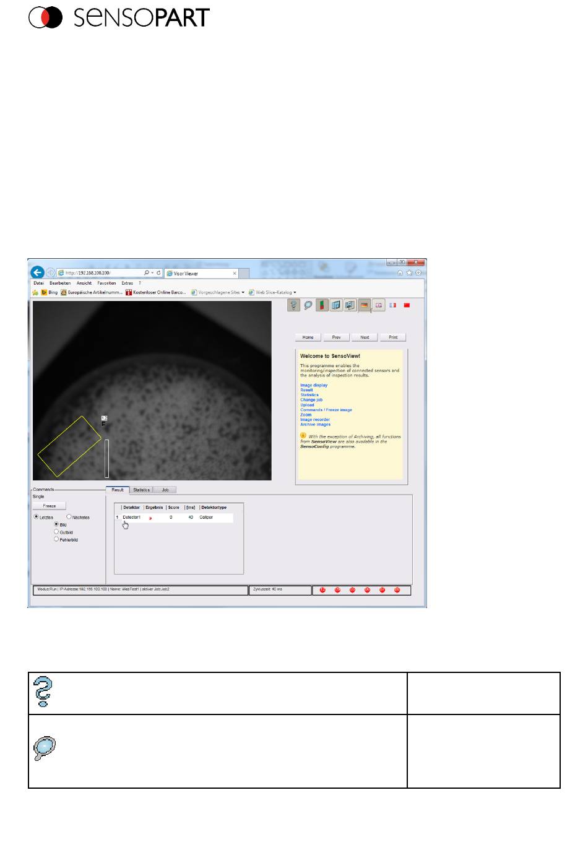Switch to the Job tab
Image resolution: width=588 pixels, height=868 pixels.
tap(165, 490)
